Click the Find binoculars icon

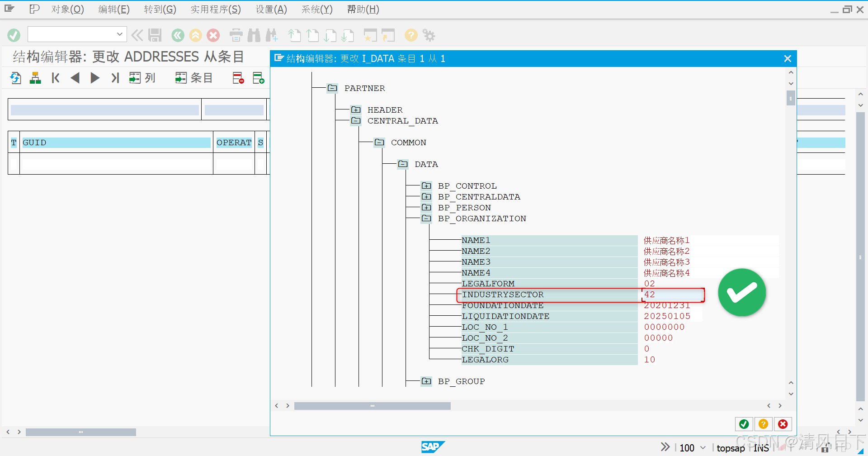[254, 35]
